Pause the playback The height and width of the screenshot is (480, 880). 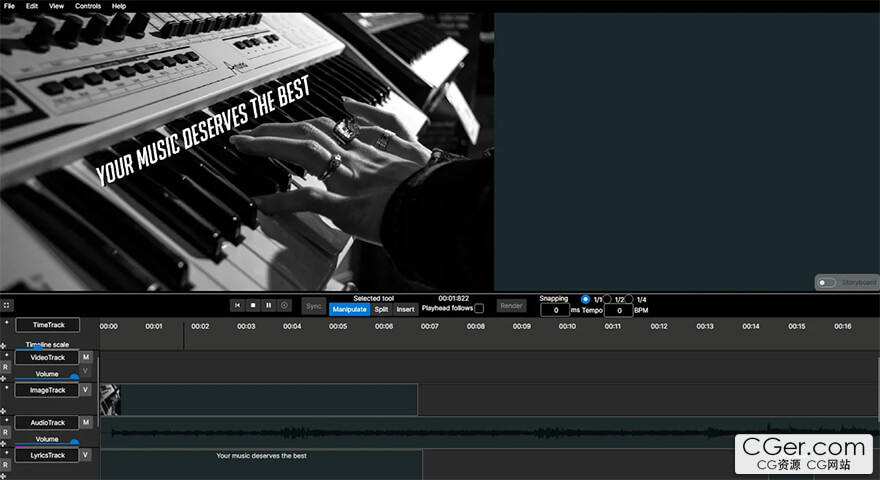pos(269,305)
